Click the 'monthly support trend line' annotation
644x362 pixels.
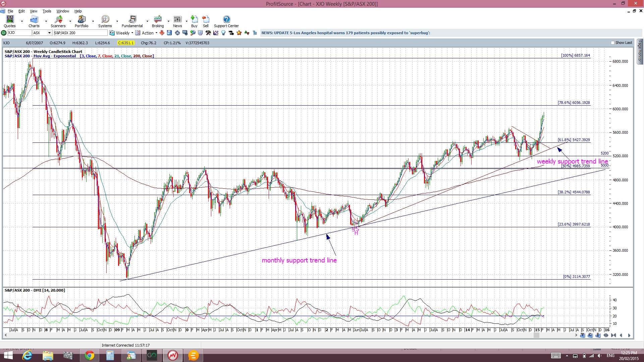pos(299,260)
